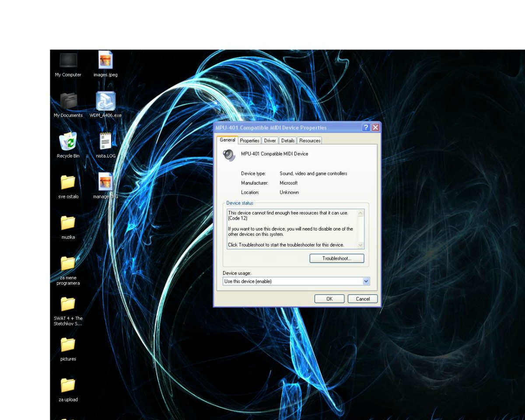Select the pictures folder icon
The image size is (525, 420).
(x=68, y=345)
